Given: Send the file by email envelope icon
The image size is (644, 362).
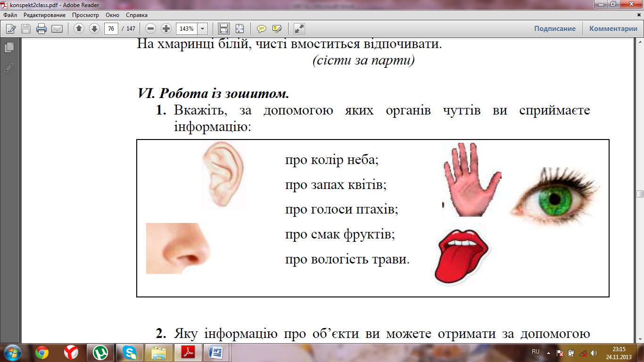Looking at the screenshot, I should (57, 29).
